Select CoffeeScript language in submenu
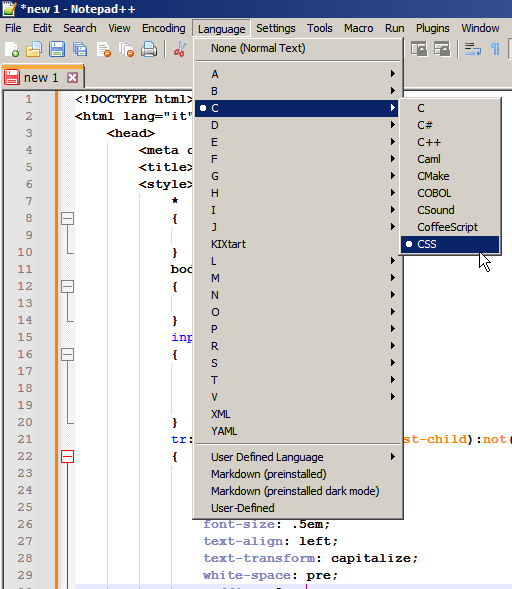This screenshot has width=512, height=589. (x=450, y=227)
